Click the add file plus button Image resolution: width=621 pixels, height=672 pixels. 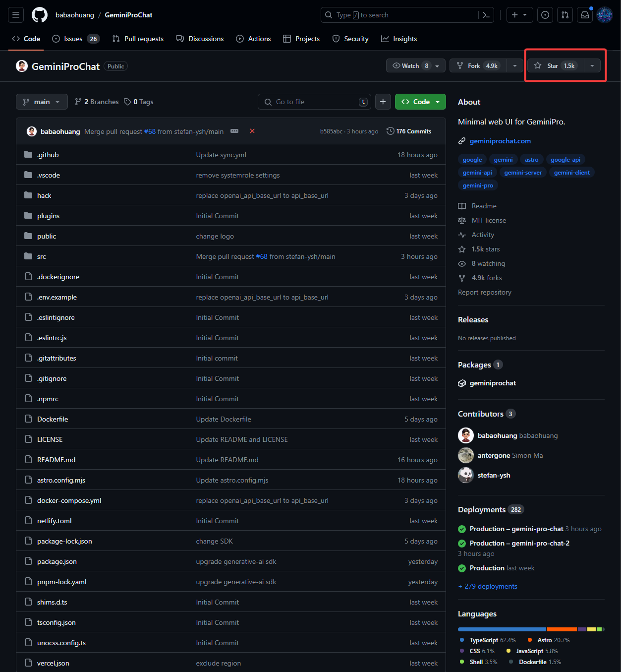point(383,102)
